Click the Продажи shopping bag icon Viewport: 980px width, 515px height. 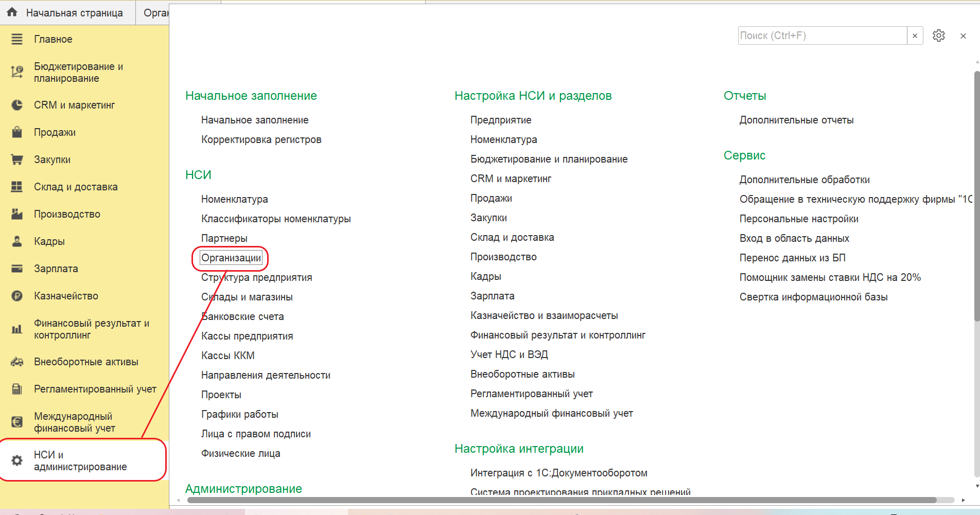[17, 132]
